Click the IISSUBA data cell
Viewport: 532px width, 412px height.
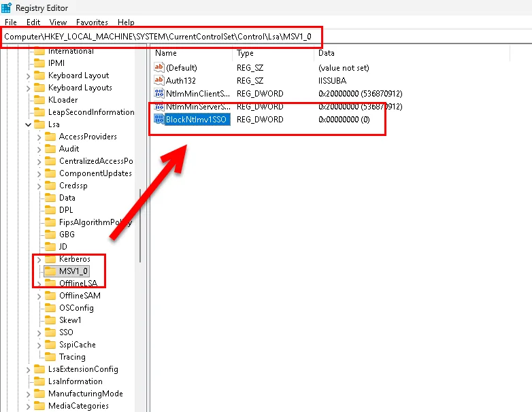[x=332, y=81]
